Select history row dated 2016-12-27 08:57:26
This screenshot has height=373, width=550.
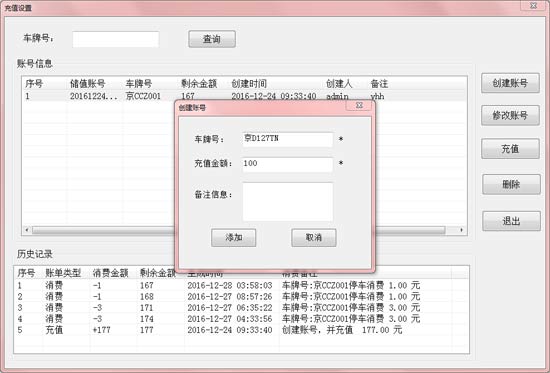pyautogui.click(x=241, y=297)
